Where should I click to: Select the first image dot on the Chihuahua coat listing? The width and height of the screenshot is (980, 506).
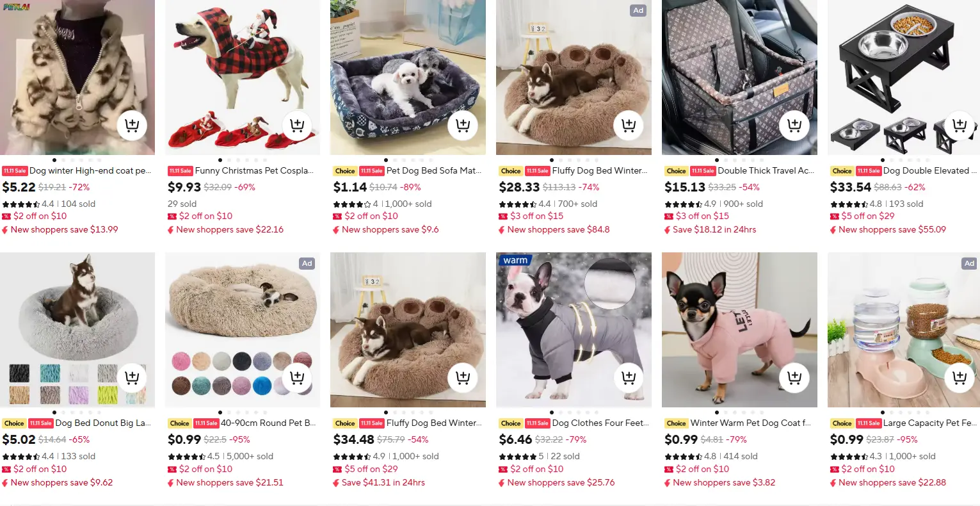(x=716, y=412)
